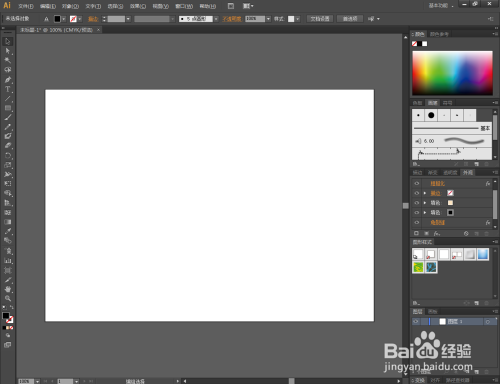
Task: Open the stroke weight dropdown
Action: (x=128, y=19)
